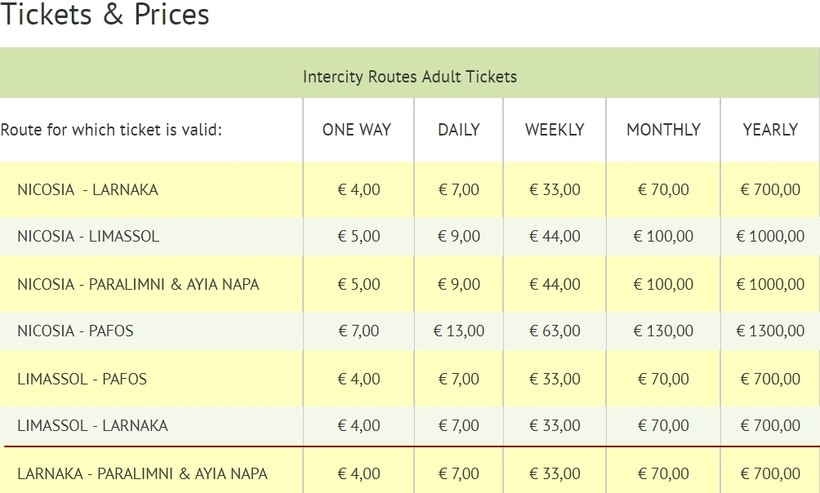
Task: Click the MONTHLY column header
Action: click(663, 130)
